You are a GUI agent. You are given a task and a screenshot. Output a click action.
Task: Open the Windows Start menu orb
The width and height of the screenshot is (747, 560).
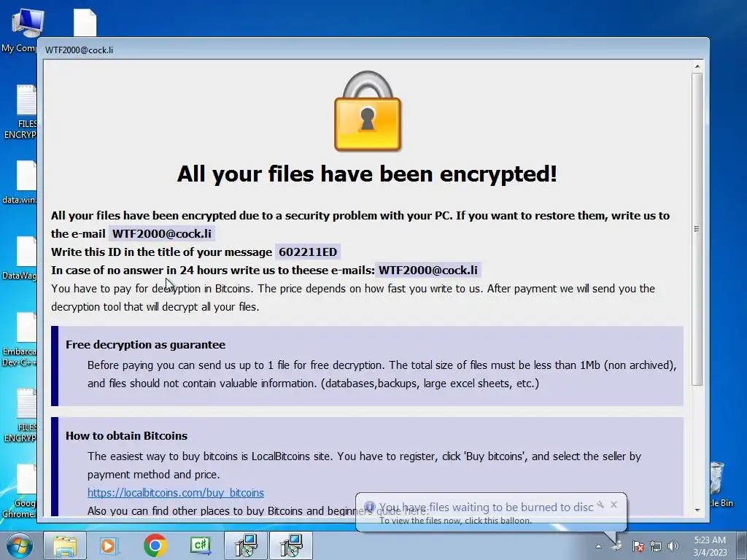(19, 545)
